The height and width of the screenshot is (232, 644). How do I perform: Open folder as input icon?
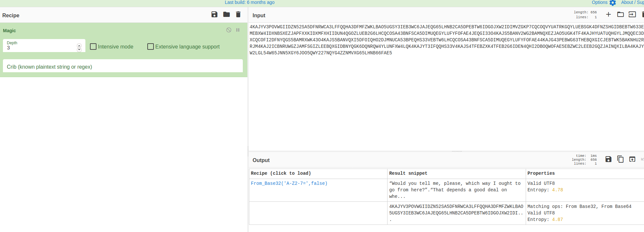(x=620, y=14)
